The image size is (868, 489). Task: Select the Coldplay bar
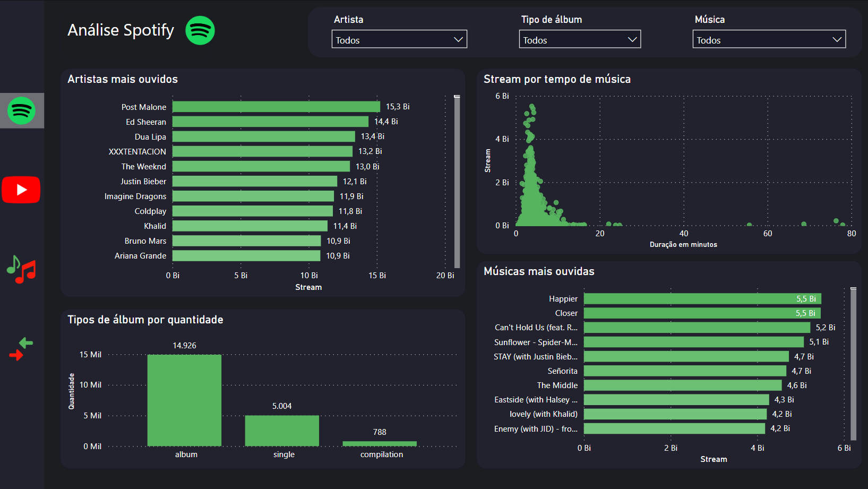coord(253,211)
